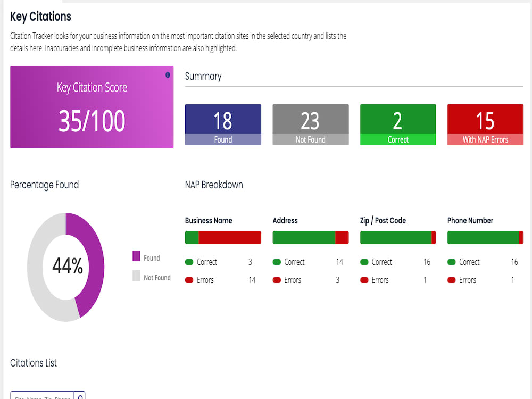Click Zip / Post Code Correct value 16
The height and width of the screenshot is (399, 532).
pyautogui.click(x=427, y=262)
